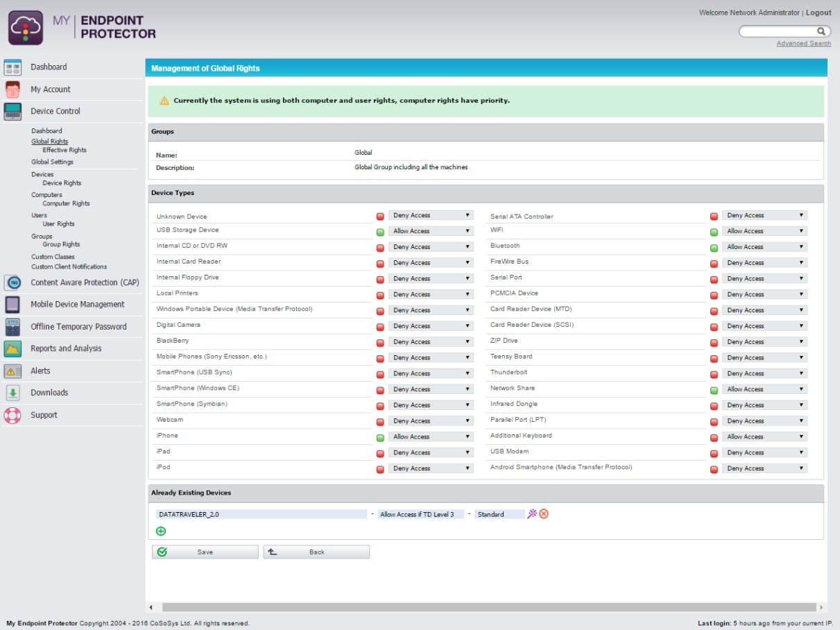
Task: Click the Offline Temporary Password icon
Action: coord(12,327)
